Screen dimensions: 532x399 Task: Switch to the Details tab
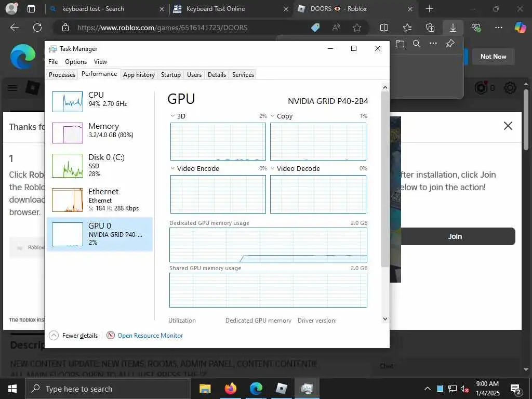pos(217,75)
